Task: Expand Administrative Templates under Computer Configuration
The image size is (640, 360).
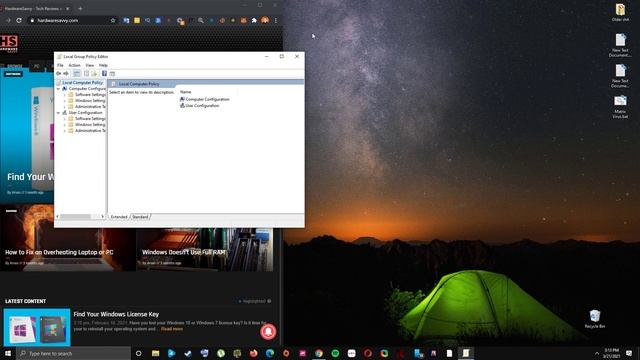Action: click(64, 107)
